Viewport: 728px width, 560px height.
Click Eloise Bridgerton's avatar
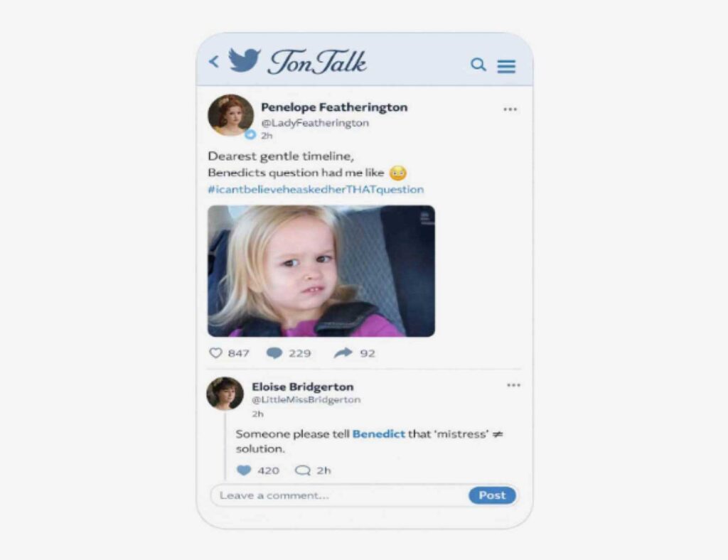pyautogui.click(x=225, y=394)
